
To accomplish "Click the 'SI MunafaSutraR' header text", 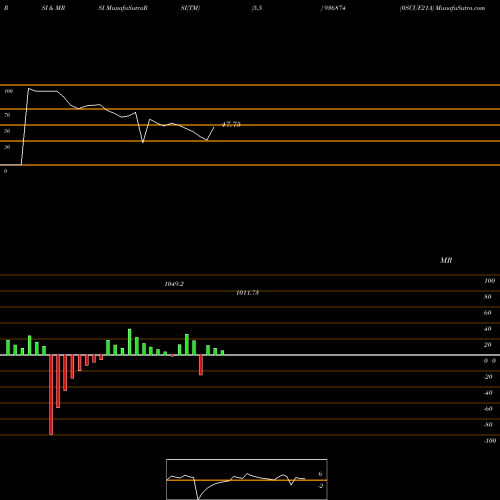I will tap(123, 8).
